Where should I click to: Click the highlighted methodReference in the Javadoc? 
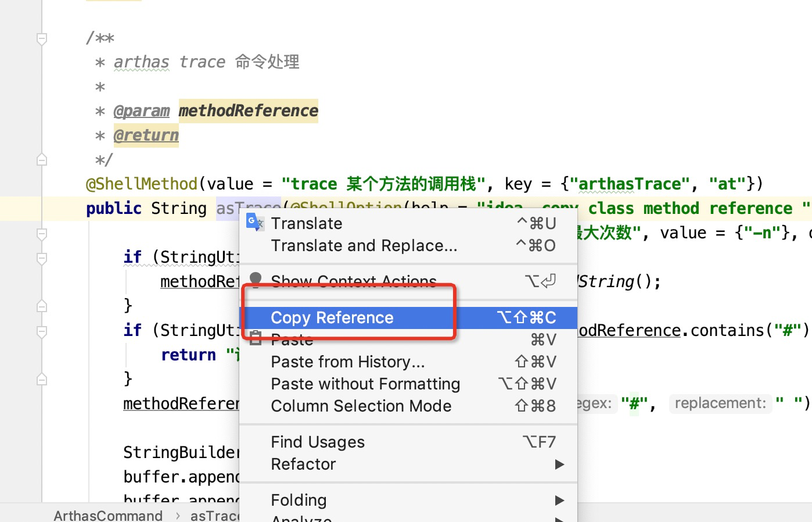click(x=248, y=110)
